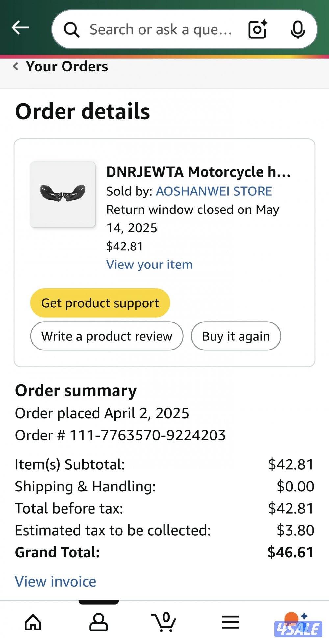Tap Buy it again button
This screenshot has width=329, height=644.
[236, 336]
